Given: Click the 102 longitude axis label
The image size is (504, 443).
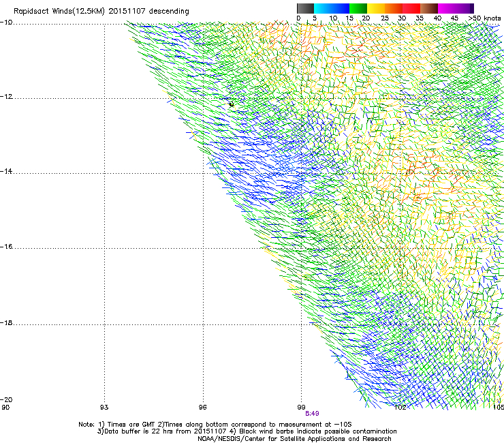Looking at the screenshot, I should (x=400, y=408).
